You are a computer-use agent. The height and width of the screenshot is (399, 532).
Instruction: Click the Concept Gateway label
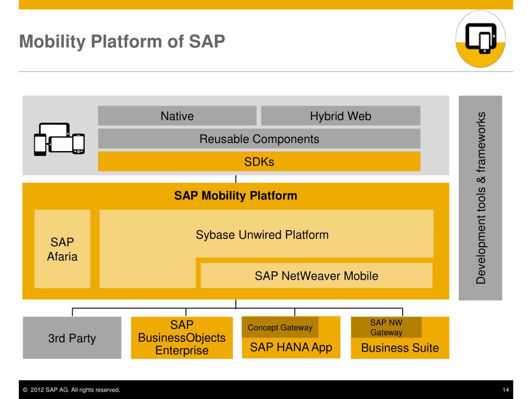click(280, 327)
